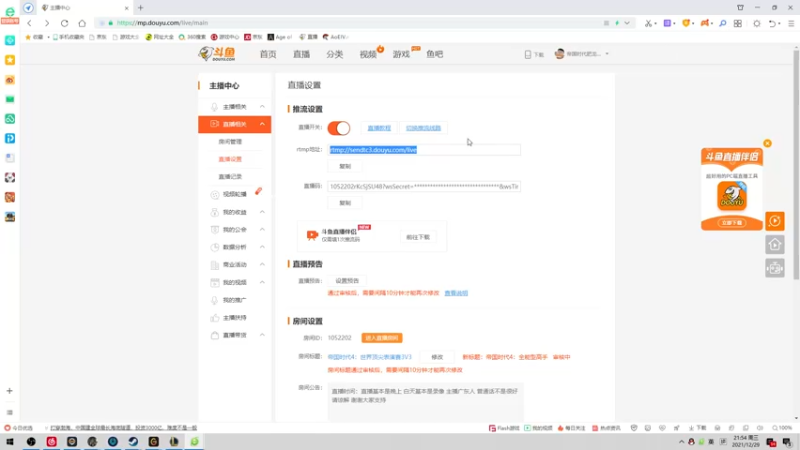The width and height of the screenshot is (800, 450).
Task: Click the orange play floating button
Action: pos(774,221)
